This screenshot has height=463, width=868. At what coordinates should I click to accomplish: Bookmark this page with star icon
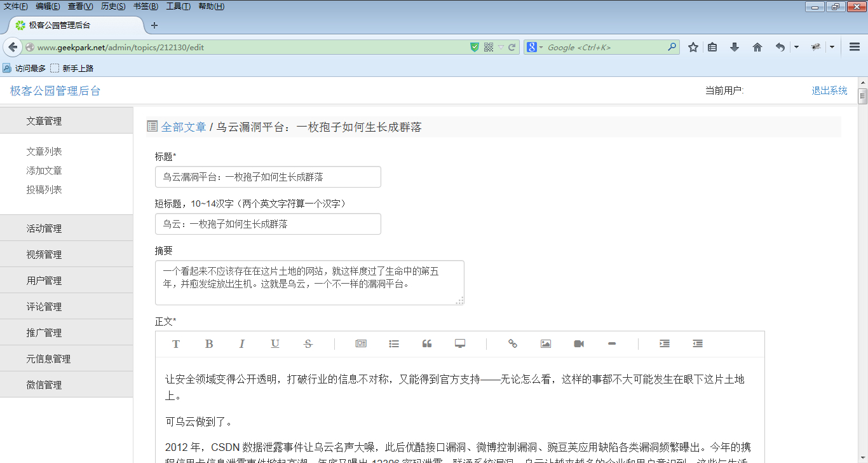[693, 47]
